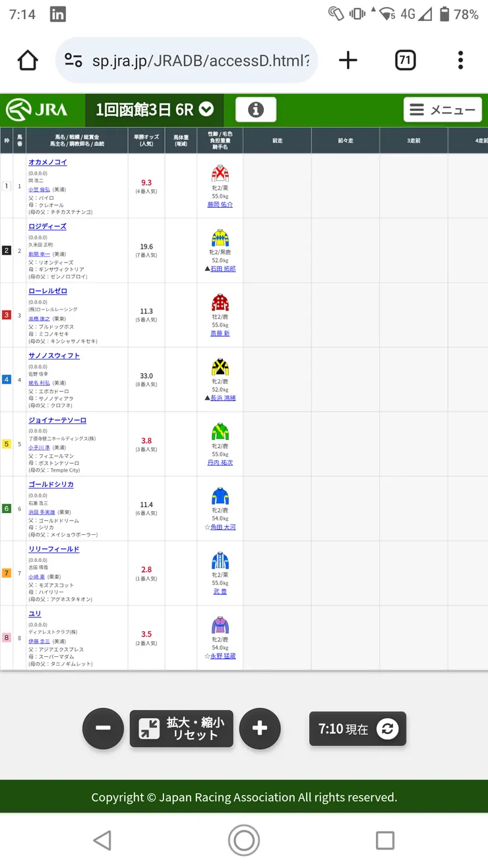Zoom in with the plus button
This screenshot has height=868, width=488.
pos(260,728)
